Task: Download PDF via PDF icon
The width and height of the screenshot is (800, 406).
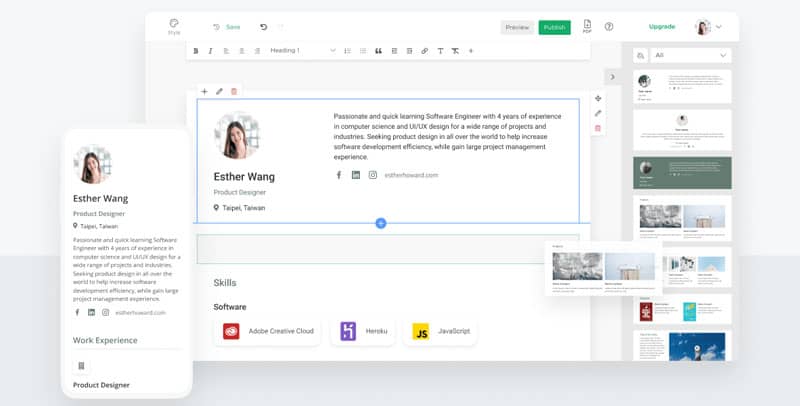Action: click(x=587, y=27)
